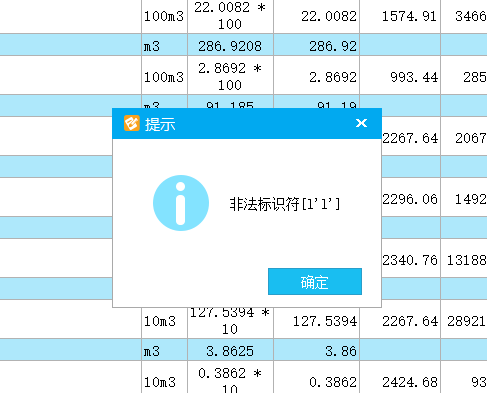This screenshot has height=393, width=487.
Task: Select the 100m3 unit cell in the 22.0082 row
Action: coord(164,16)
